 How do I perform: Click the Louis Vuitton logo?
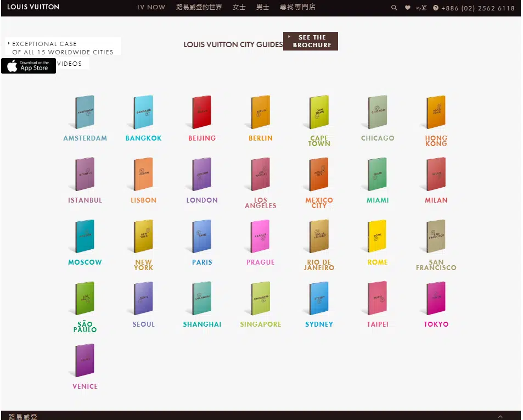(x=33, y=7)
